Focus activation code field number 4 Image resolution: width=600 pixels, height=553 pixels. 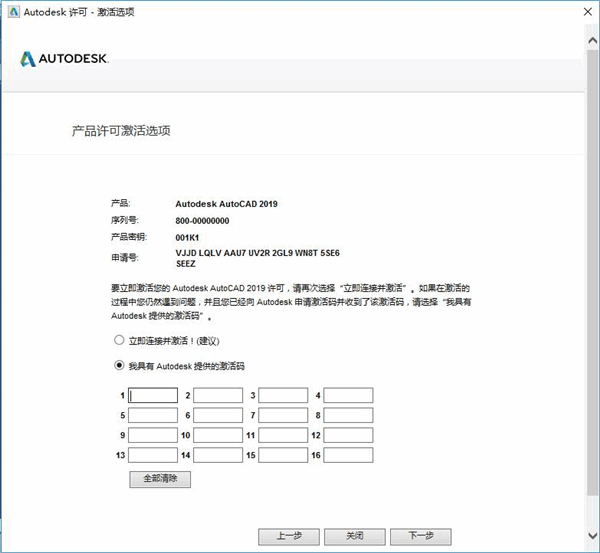pyautogui.click(x=348, y=396)
